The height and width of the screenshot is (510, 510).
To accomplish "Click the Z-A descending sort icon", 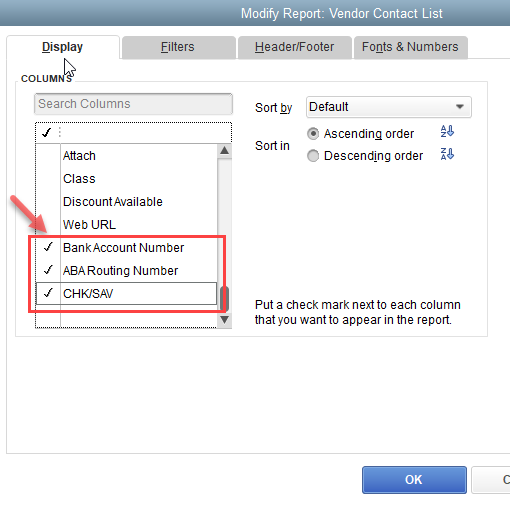I will tap(447, 154).
